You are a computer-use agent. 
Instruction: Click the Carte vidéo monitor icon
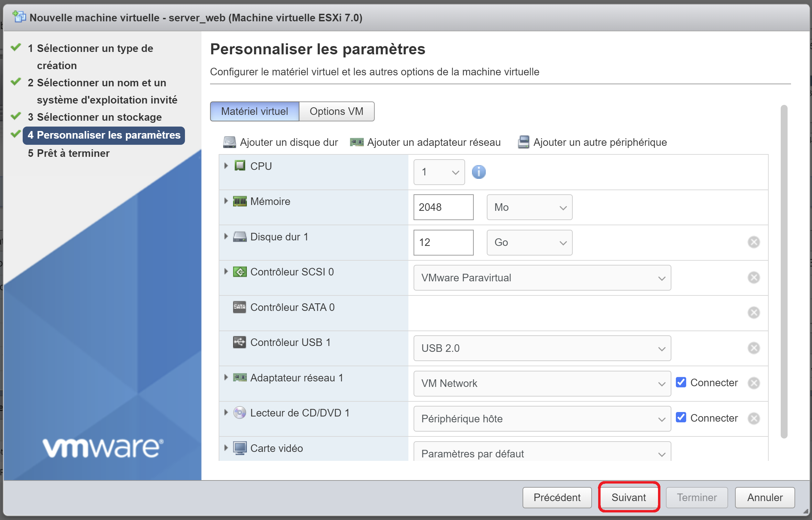(x=240, y=448)
